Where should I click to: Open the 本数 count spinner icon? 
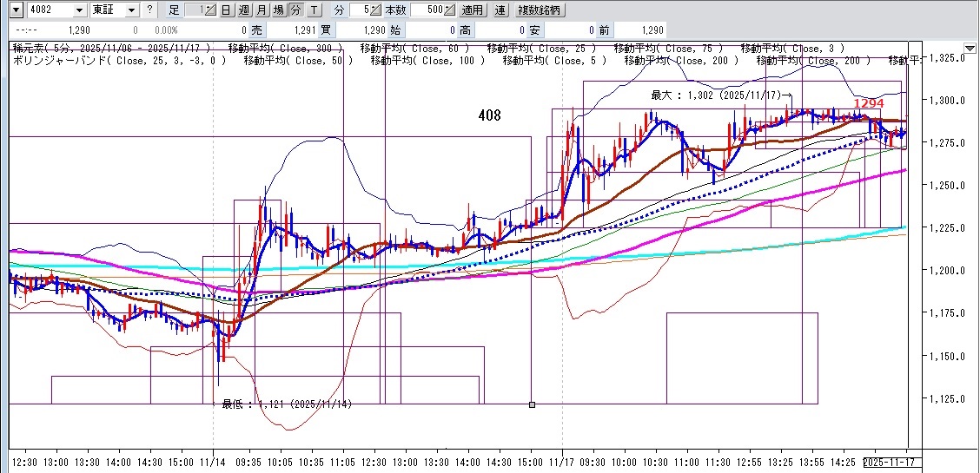(x=449, y=10)
